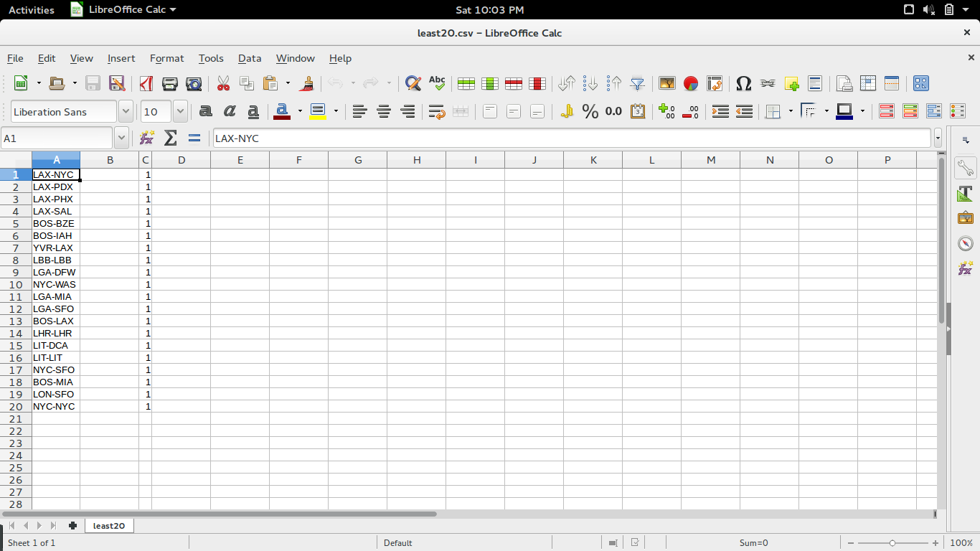Viewport: 980px width, 551px height.
Task: Click the Sum sigma icon
Action: [171, 138]
